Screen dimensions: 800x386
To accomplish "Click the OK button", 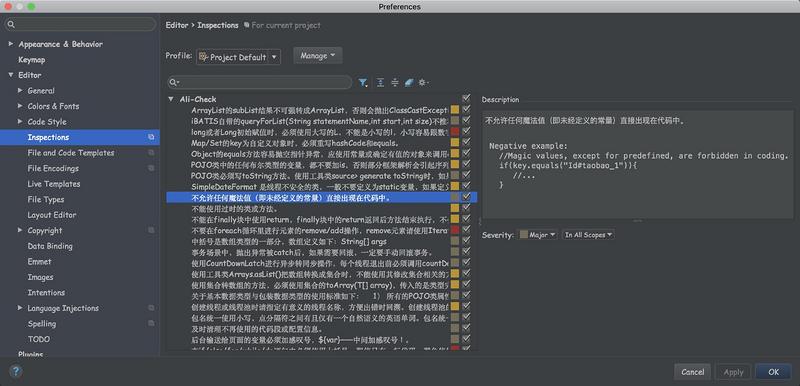I will coord(773,372).
